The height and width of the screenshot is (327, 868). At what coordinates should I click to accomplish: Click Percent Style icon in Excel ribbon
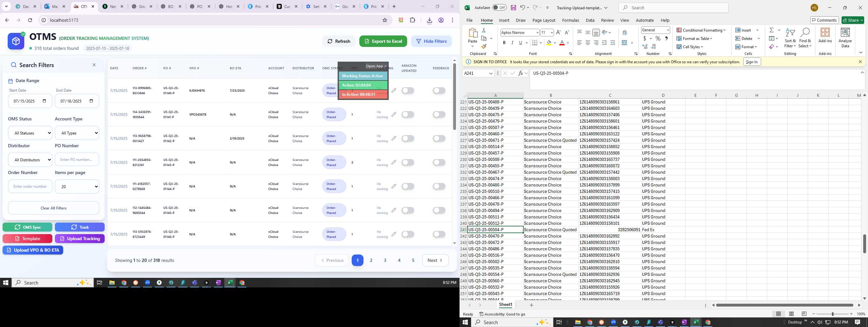tap(658, 38)
